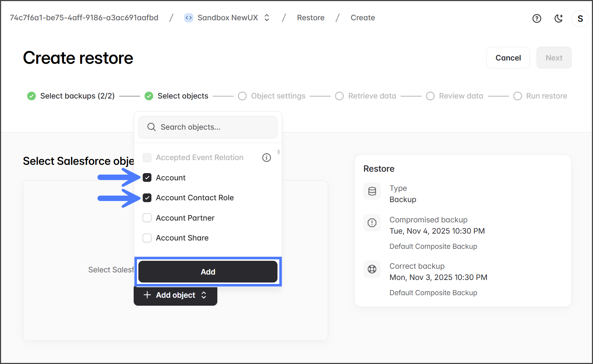Open the user avatar S menu

point(580,18)
